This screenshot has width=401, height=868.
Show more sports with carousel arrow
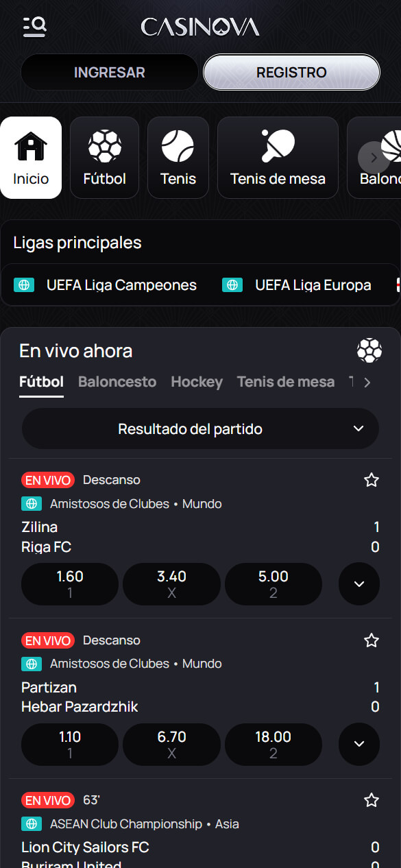[x=374, y=158]
